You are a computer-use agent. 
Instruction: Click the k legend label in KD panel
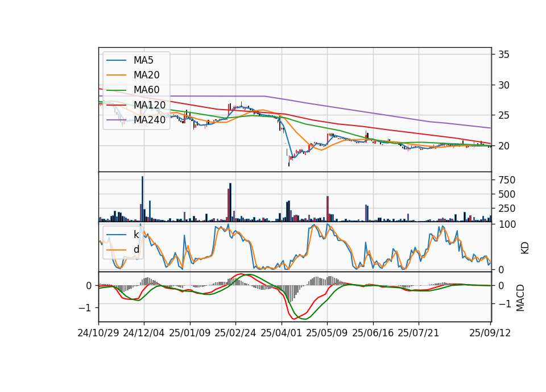point(136,235)
